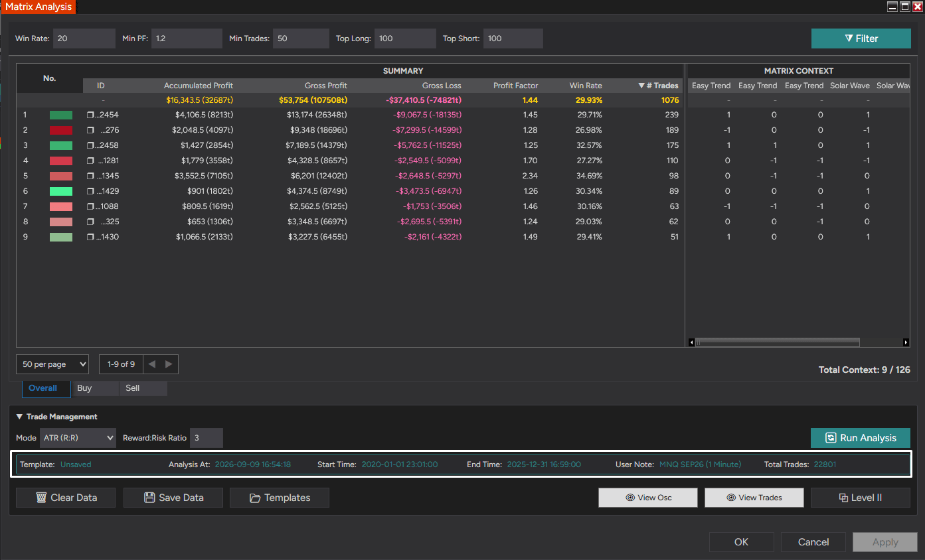Click the red swatch in row 4
Image resolution: width=925 pixels, height=560 pixels.
tap(61, 161)
